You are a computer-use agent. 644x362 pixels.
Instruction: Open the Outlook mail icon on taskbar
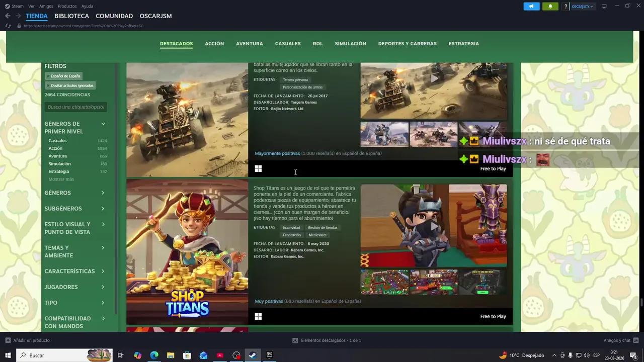click(x=203, y=355)
